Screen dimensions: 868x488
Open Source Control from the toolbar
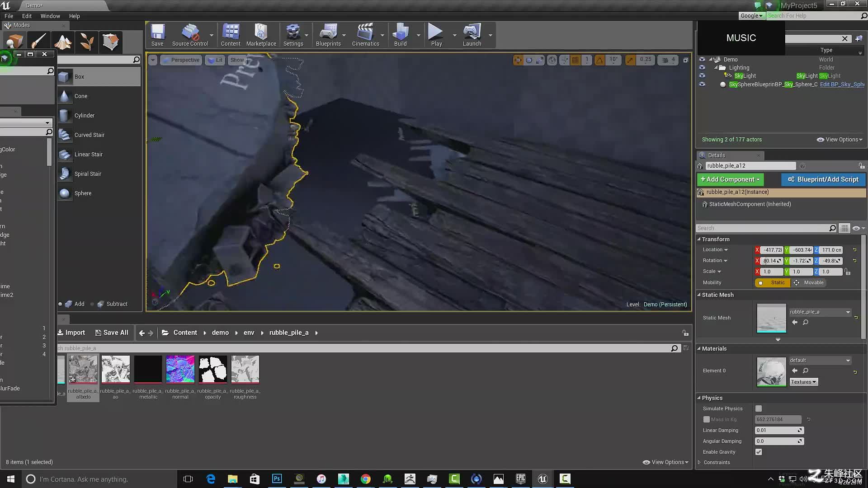(190, 35)
